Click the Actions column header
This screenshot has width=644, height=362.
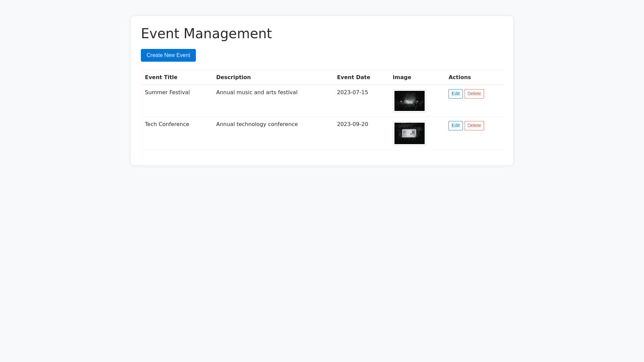pyautogui.click(x=459, y=77)
